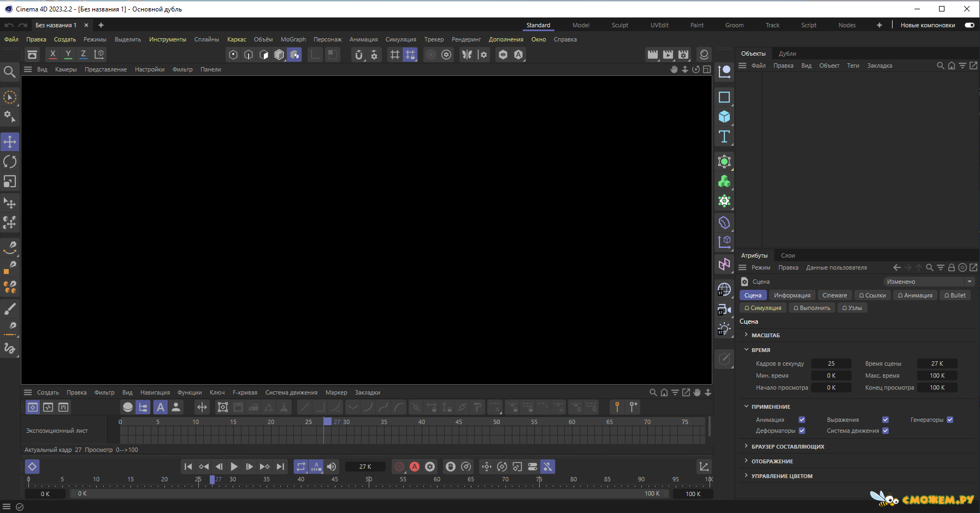Uncheck the Генераторы checkbox
Screen dimensions: 980x513
tap(950, 420)
